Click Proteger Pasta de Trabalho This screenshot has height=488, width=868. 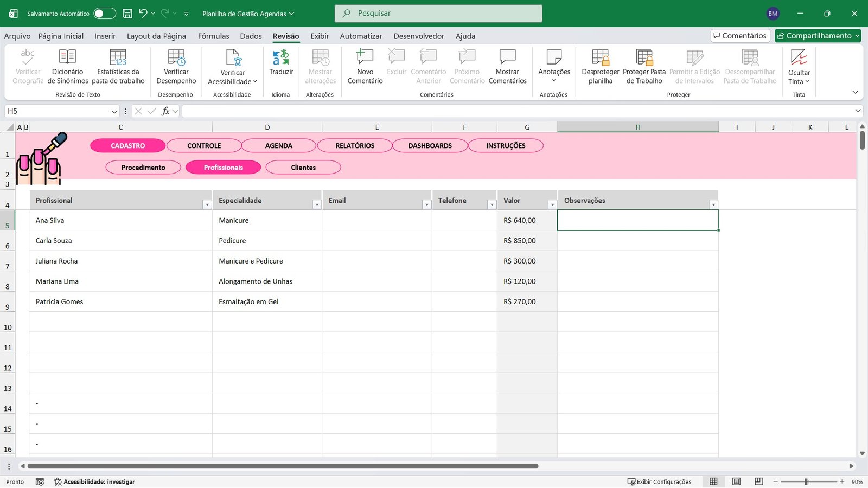[644, 66]
